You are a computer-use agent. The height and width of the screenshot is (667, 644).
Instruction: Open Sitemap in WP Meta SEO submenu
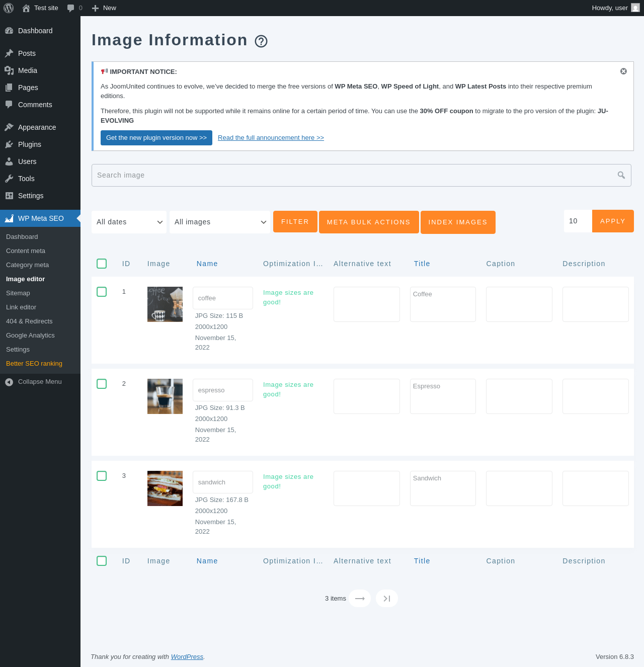(x=18, y=293)
